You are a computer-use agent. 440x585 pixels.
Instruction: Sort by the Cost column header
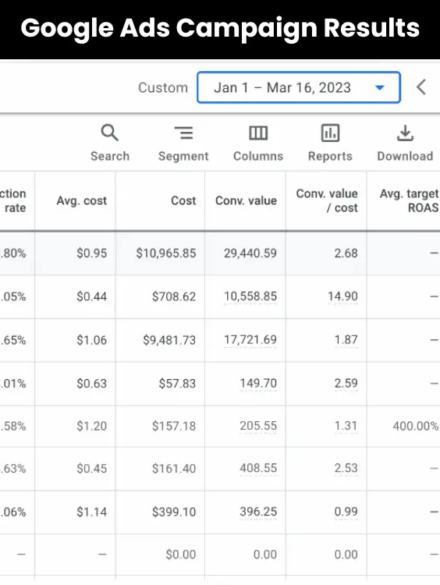(x=183, y=201)
